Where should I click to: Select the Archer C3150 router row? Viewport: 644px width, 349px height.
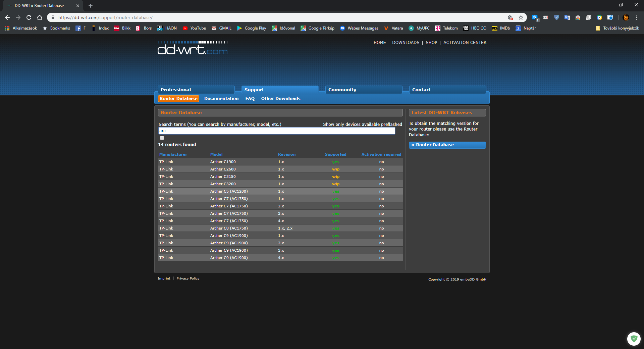[x=280, y=177]
